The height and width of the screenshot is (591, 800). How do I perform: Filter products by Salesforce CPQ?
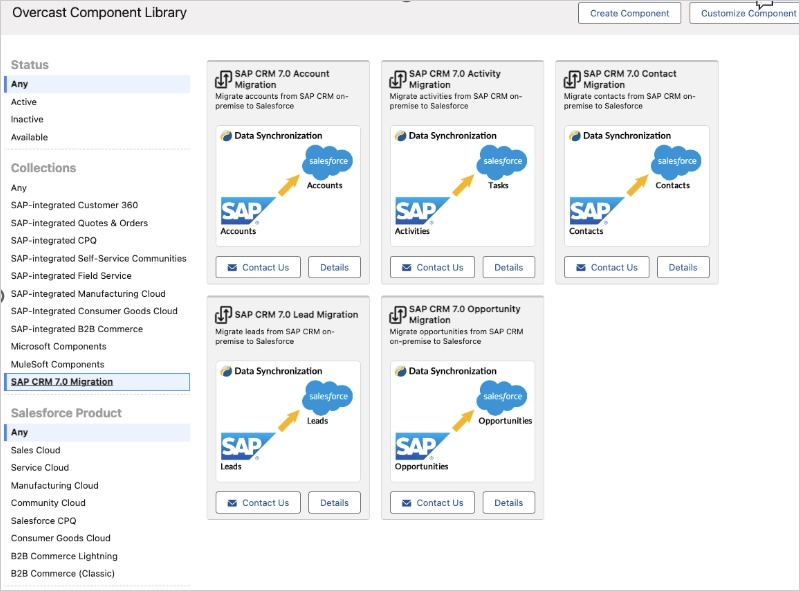pyautogui.click(x=43, y=520)
